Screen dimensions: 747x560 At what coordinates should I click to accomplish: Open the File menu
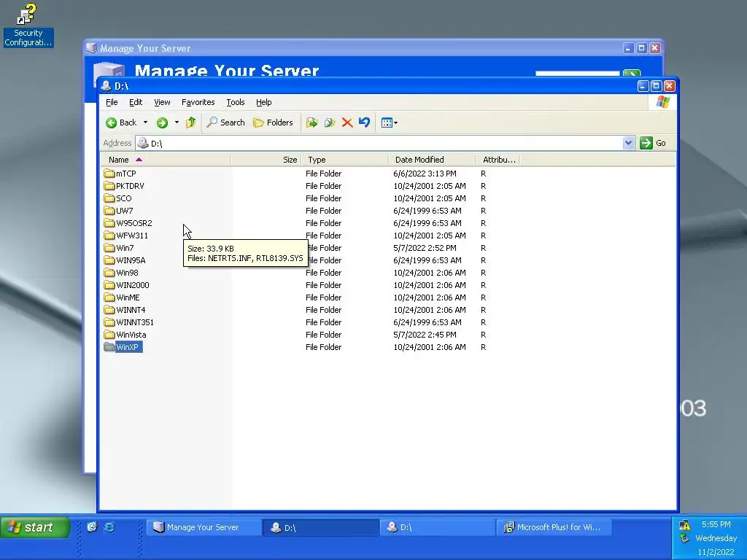click(112, 102)
